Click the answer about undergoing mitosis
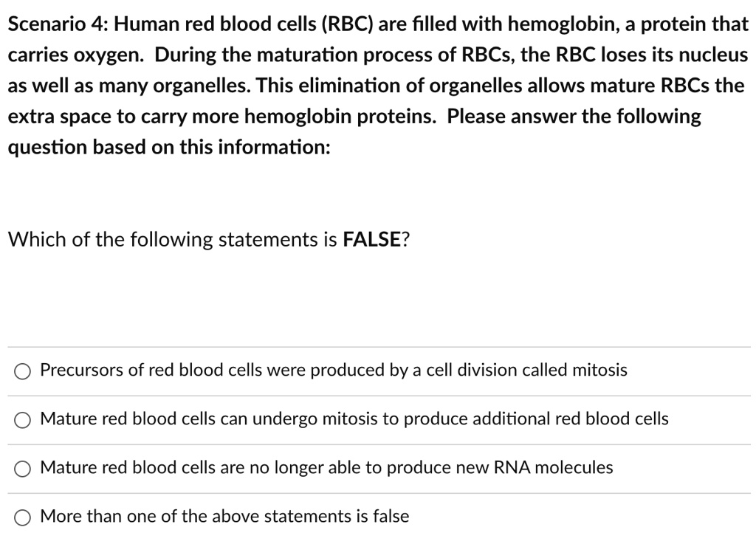Screen dimensions: 756x544 354,419
